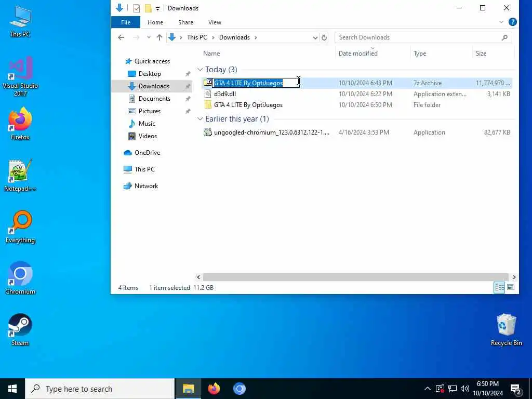
Task: Click the horizontal scrollbar track
Action: point(355,277)
